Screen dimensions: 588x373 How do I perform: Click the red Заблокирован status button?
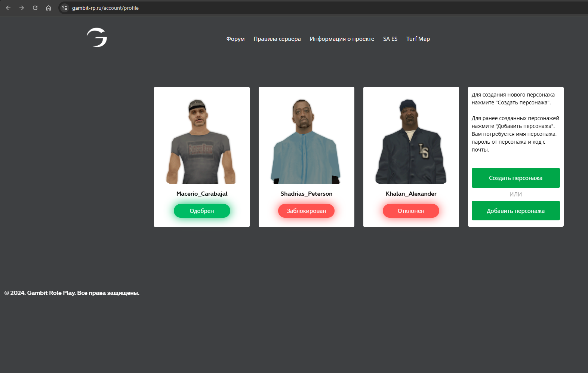tap(306, 211)
